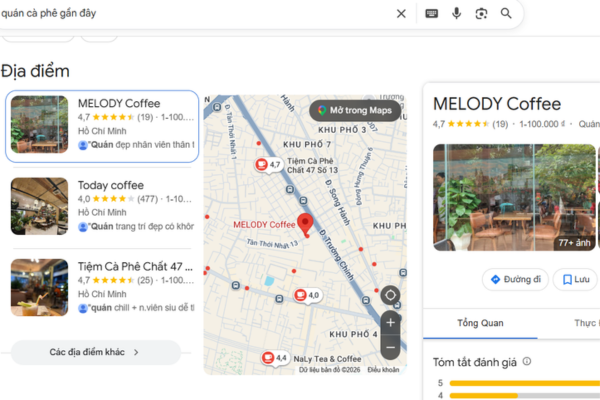
Task: Click the review snippet "quán chill + n.viên siu dễ"
Action: coord(141,308)
